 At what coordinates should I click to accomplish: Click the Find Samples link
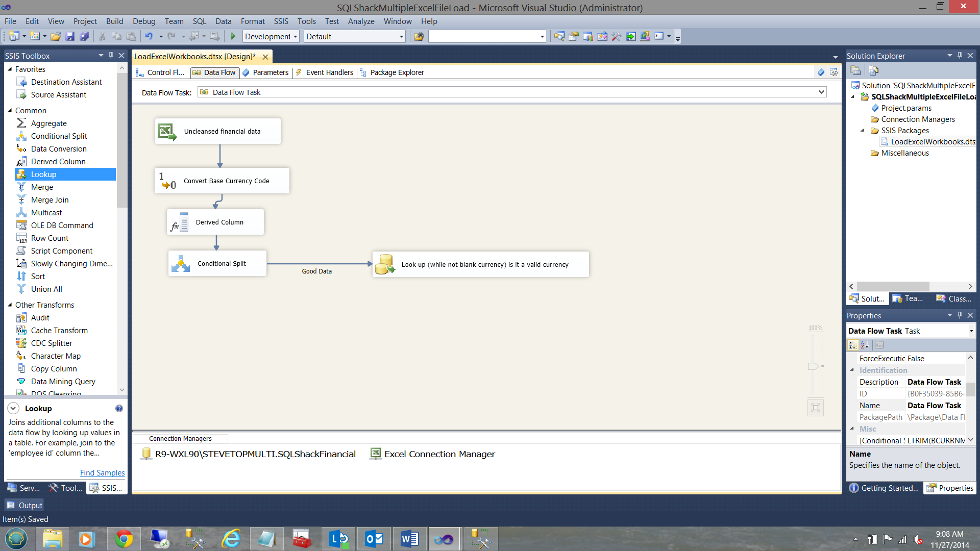coord(102,473)
